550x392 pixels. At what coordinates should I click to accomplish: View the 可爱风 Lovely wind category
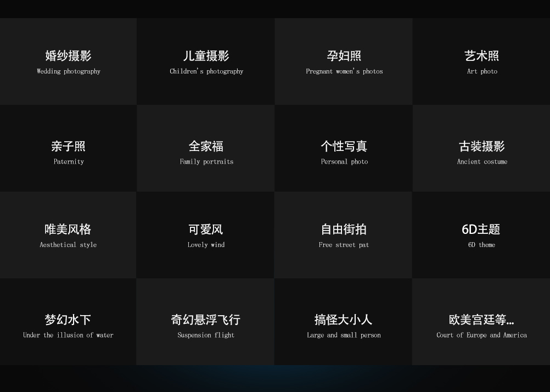click(x=205, y=235)
